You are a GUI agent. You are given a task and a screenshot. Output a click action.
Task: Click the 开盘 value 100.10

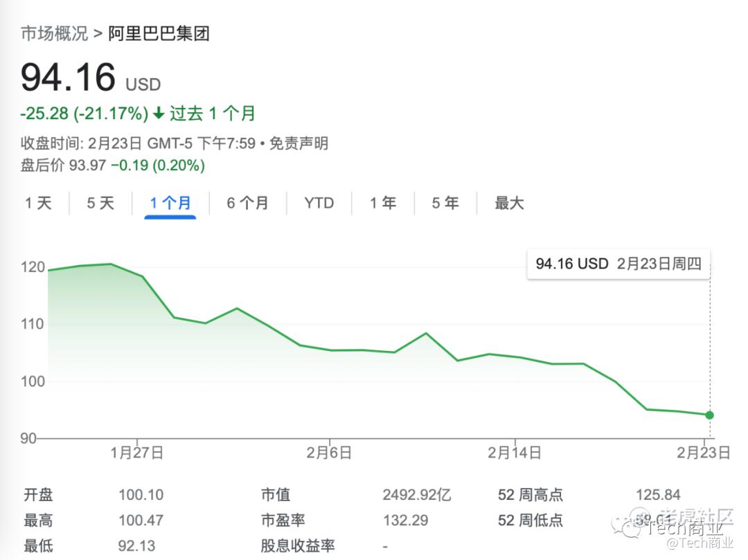coord(141,495)
